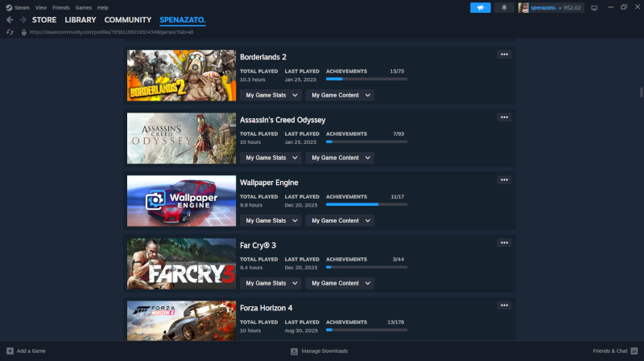
Task: Click Wallpaper Engine achievements progress bar
Action: [366, 204]
